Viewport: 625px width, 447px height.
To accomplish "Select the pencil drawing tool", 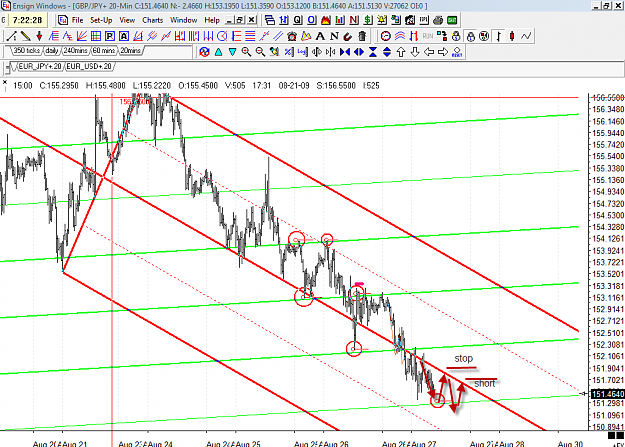I will click(26, 36).
